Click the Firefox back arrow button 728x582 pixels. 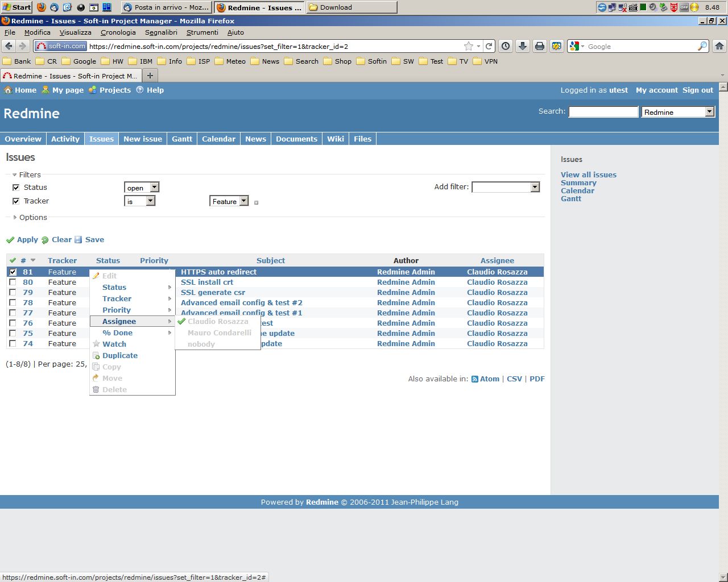pyautogui.click(x=9, y=46)
